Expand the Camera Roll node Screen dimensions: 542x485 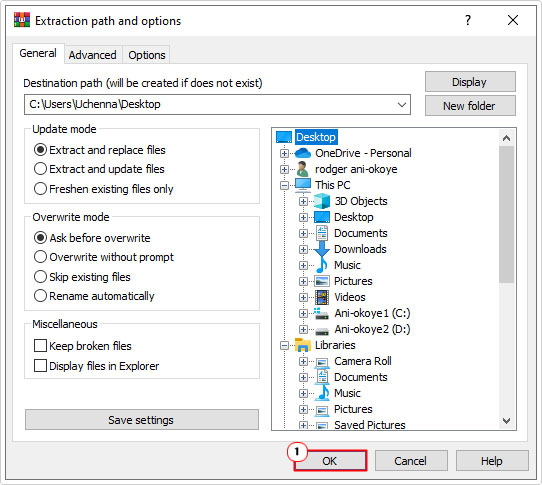point(303,361)
